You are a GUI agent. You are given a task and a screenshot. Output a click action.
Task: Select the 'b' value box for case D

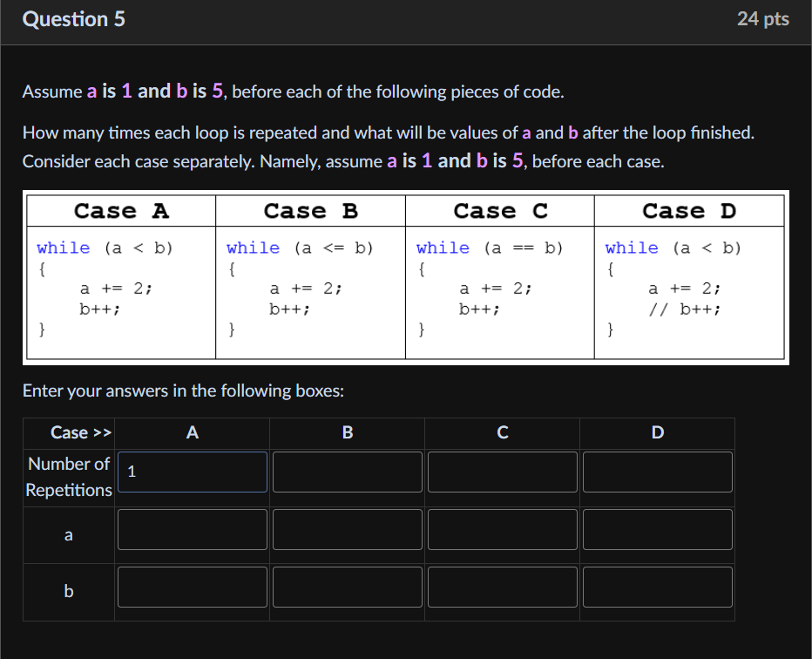point(658,587)
